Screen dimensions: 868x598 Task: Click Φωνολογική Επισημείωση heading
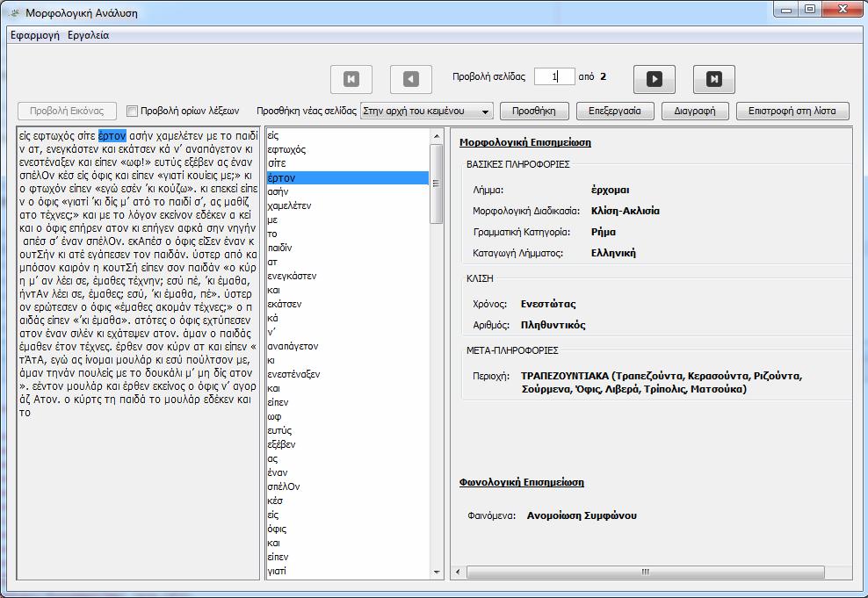click(x=522, y=482)
